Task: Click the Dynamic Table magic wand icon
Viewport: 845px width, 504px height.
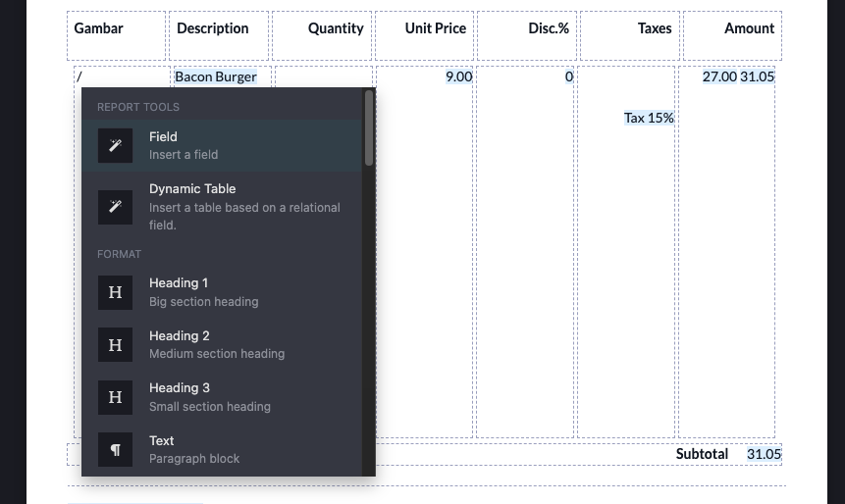Action: [x=116, y=207]
